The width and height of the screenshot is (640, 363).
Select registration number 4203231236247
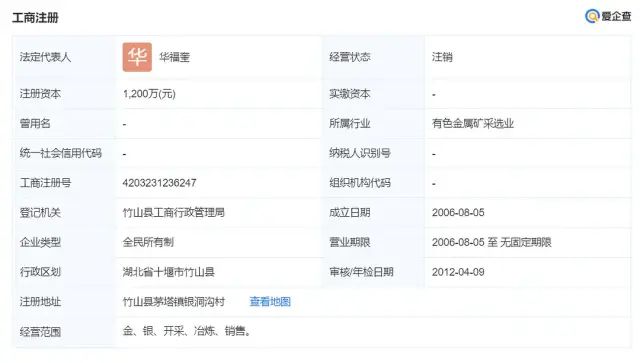point(160,183)
